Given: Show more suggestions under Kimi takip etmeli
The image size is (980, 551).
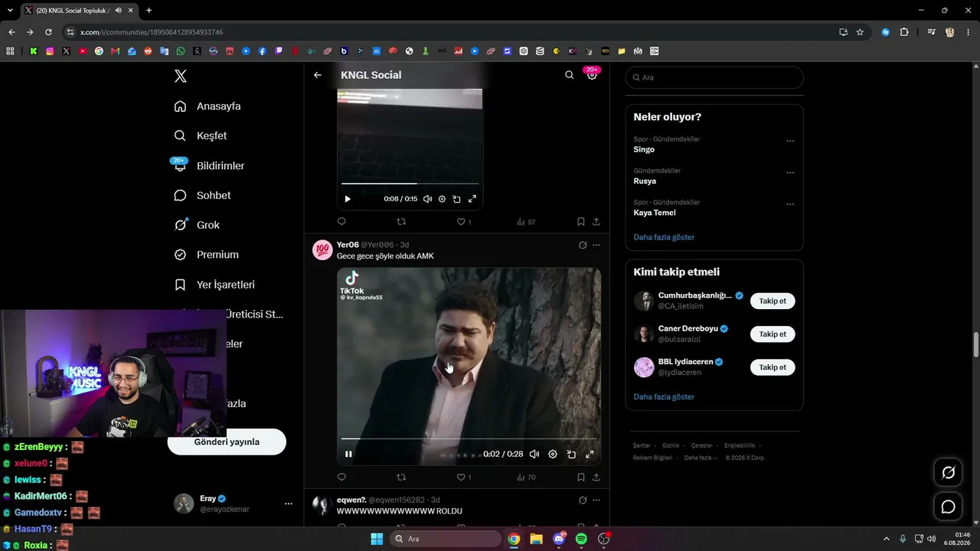Looking at the screenshot, I should point(664,397).
